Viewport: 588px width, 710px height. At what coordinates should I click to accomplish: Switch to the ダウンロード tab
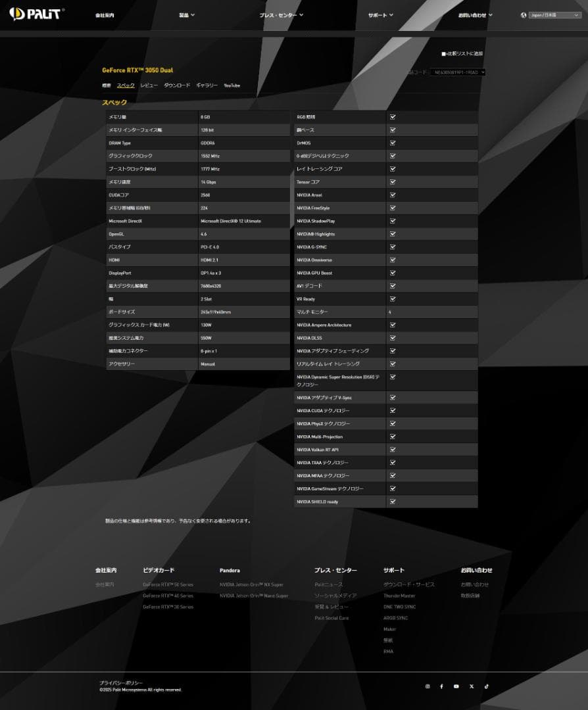176,85
